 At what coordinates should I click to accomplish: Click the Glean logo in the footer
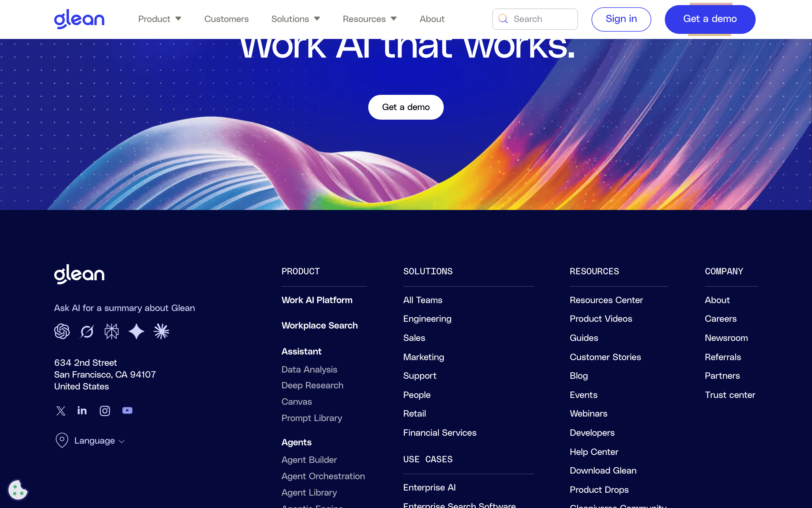coord(79,274)
